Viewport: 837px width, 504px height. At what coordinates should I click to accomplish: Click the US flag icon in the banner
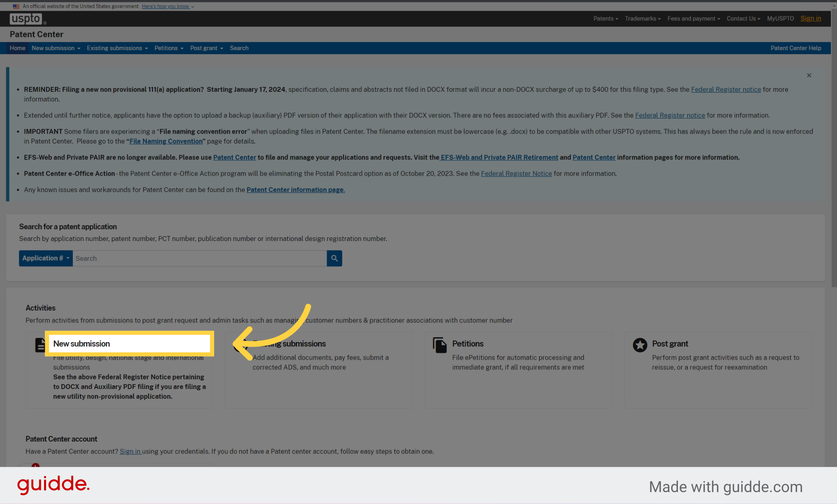pyautogui.click(x=16, y=6)
